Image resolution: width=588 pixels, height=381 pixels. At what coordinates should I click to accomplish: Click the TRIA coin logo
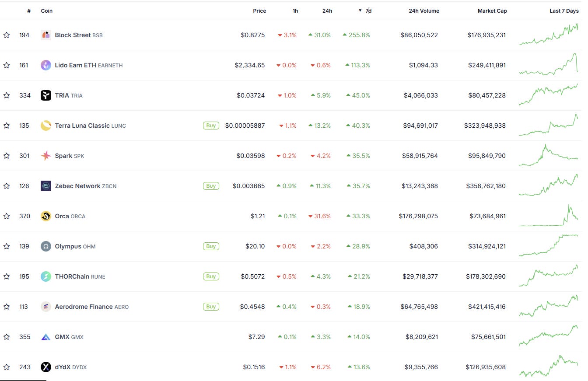[46, 95]
